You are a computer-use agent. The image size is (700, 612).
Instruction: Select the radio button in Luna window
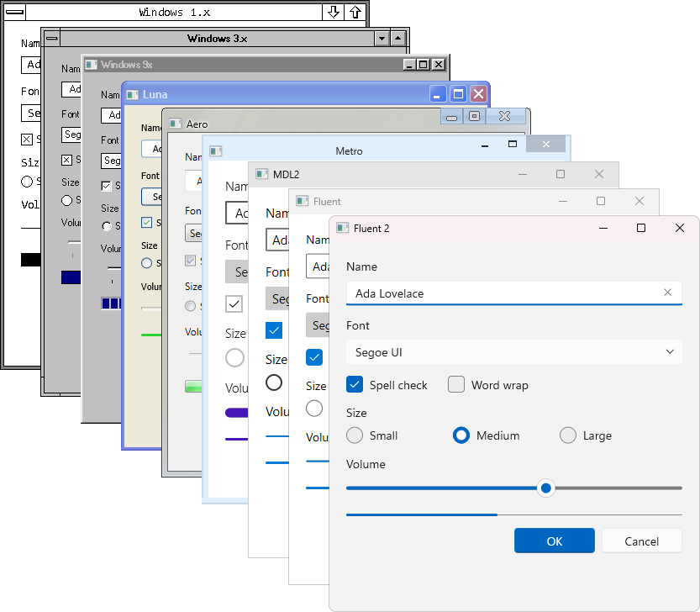click(146, 263)
